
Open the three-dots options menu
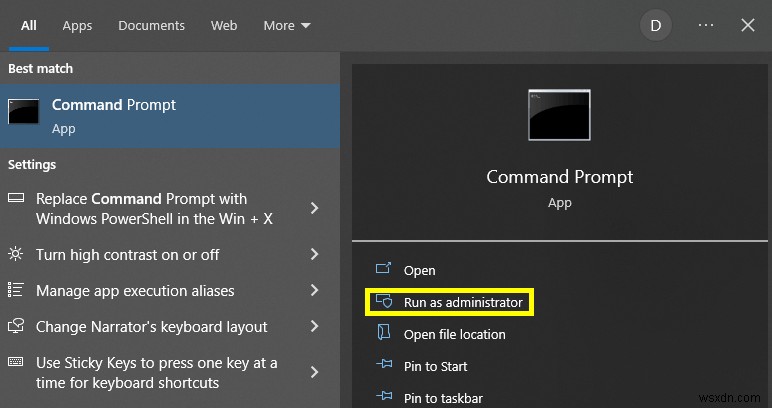(x=706, y=25)
